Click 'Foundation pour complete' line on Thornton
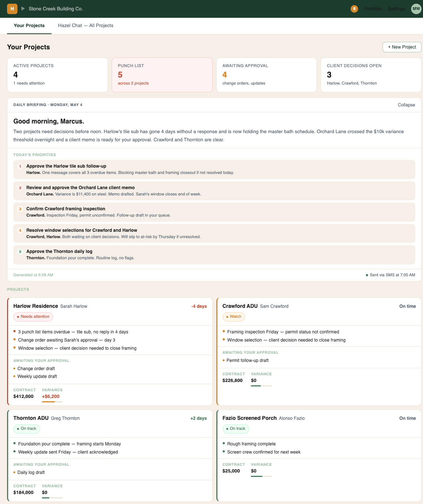The width and height of the screenshot is (423, 504). (x=69, y=444)
